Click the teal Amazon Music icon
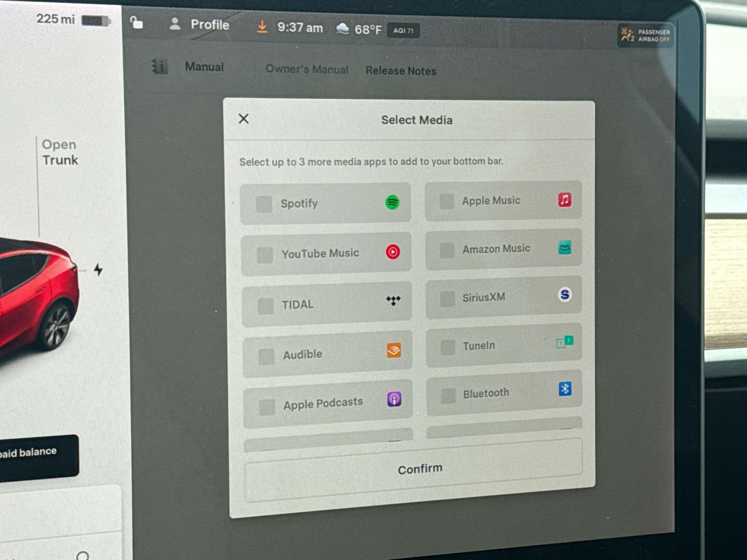 [x=565, y=248]
